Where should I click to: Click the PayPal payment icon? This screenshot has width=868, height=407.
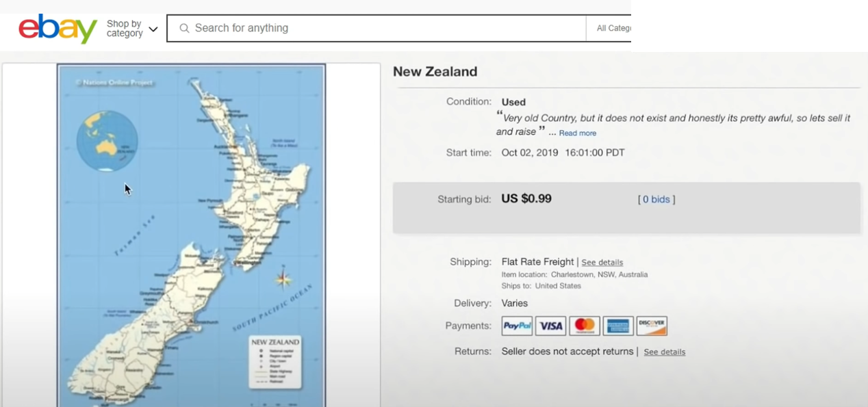point(517,326)
